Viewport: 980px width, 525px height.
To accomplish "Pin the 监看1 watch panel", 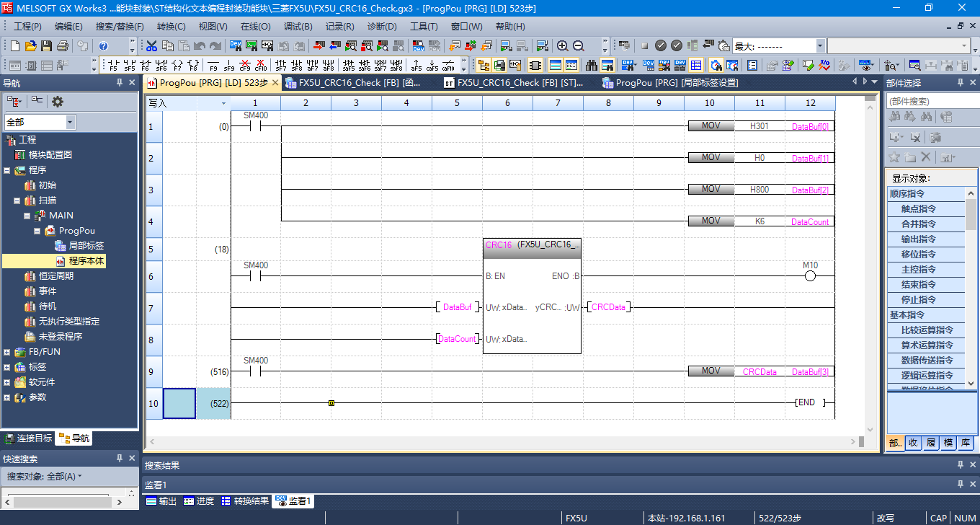I will click(x=961, y=485).
